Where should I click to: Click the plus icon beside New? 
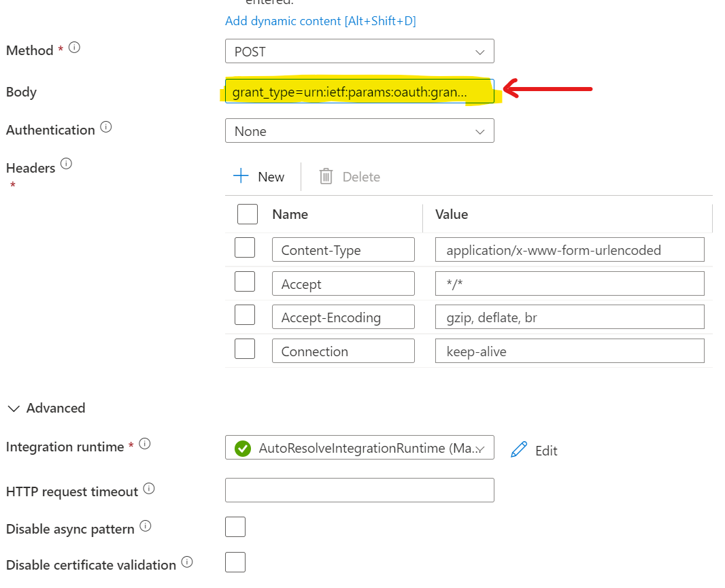239,176
